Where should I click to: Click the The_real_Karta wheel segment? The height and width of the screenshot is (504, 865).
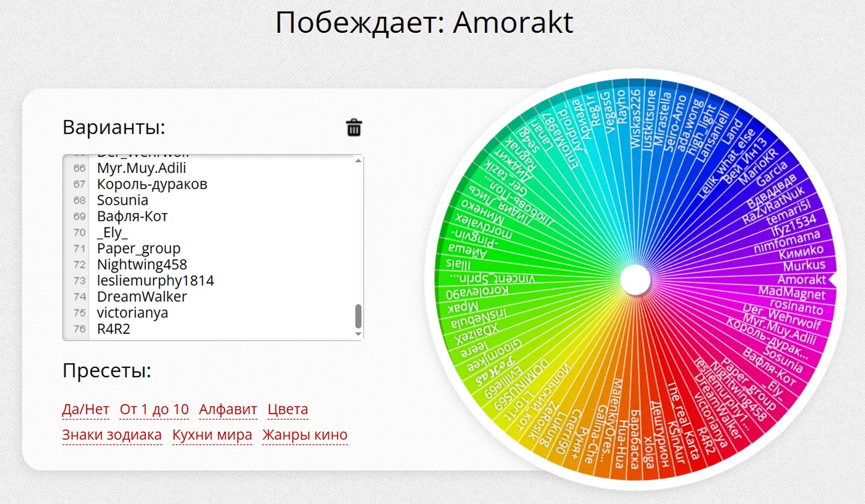(683, 421)
